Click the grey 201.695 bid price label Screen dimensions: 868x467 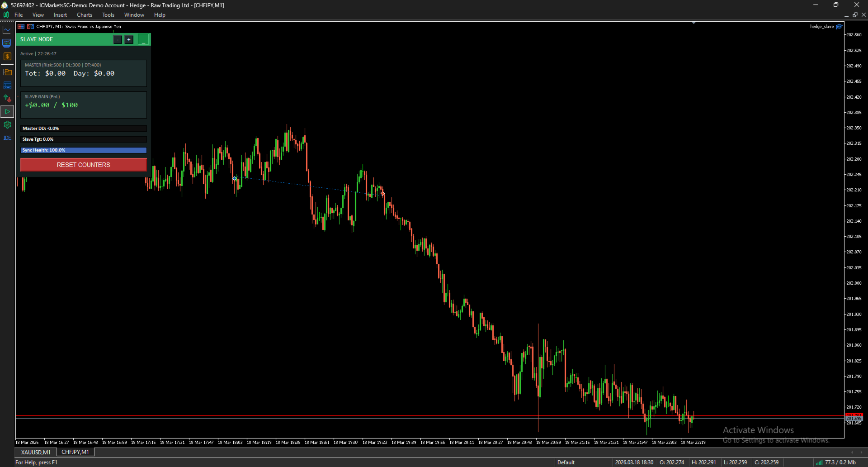pyautogui.click(x=854, y=419)
